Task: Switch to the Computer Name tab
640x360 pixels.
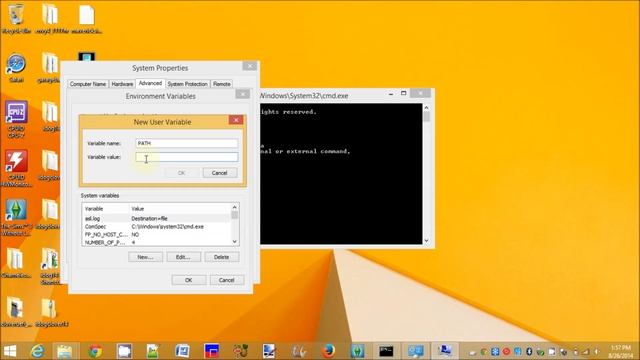Action: tap(88, 84)
